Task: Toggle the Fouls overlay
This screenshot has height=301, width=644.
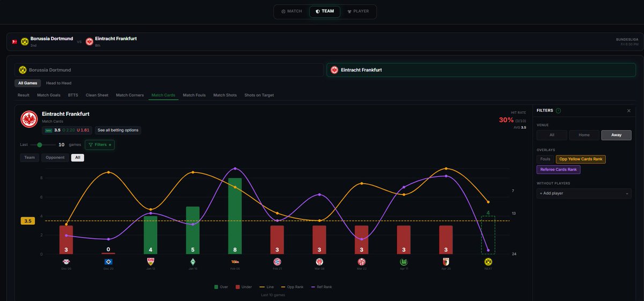Action: click(545, 159)
